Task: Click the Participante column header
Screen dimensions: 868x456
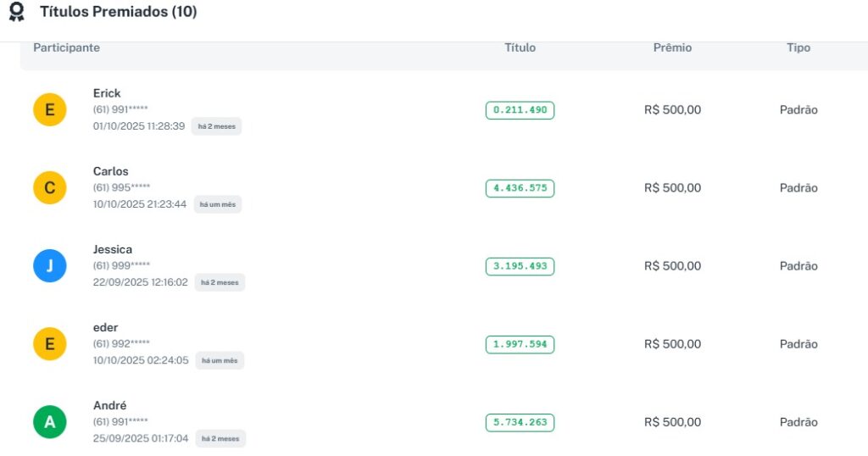Action: pos(66,47)
